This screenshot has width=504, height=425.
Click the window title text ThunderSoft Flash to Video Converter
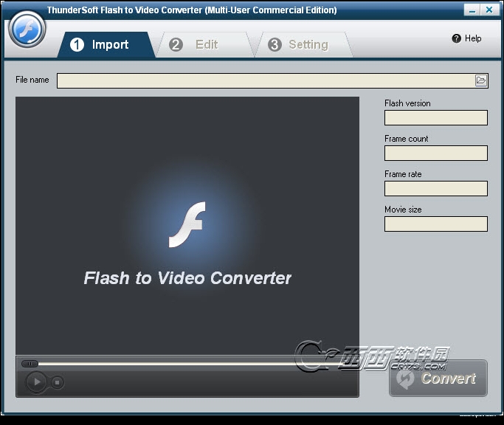pyautogui.click(x=192, y=10)
